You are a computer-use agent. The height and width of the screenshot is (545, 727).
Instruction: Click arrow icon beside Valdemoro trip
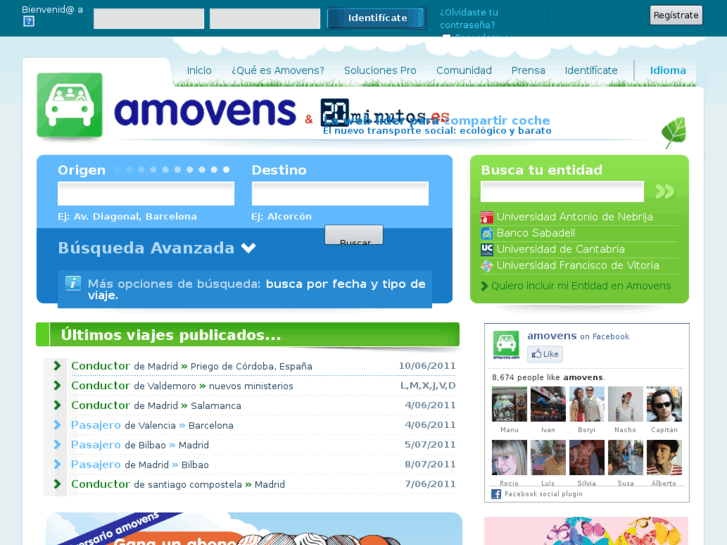click(x=57, y=385)
